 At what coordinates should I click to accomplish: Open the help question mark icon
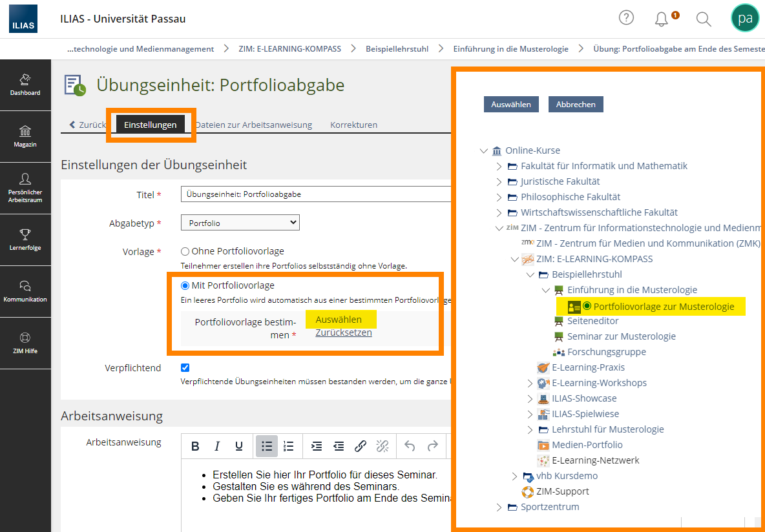[x=626, y=18]
